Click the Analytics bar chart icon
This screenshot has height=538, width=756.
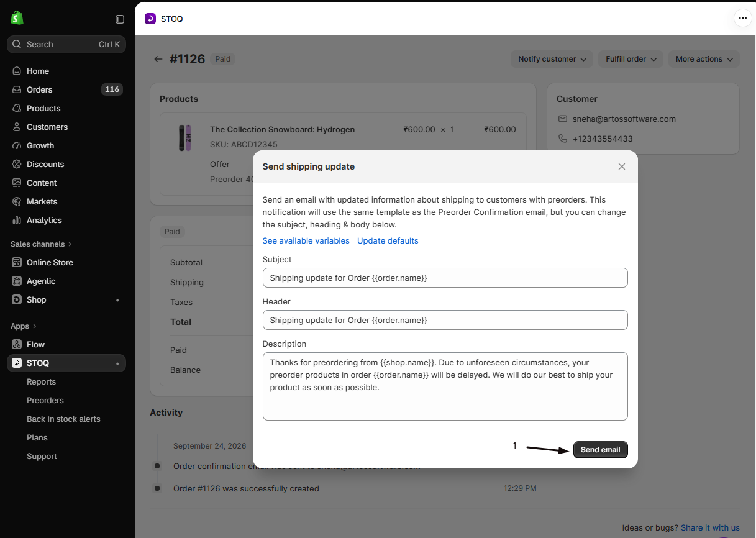coord(17,220)
